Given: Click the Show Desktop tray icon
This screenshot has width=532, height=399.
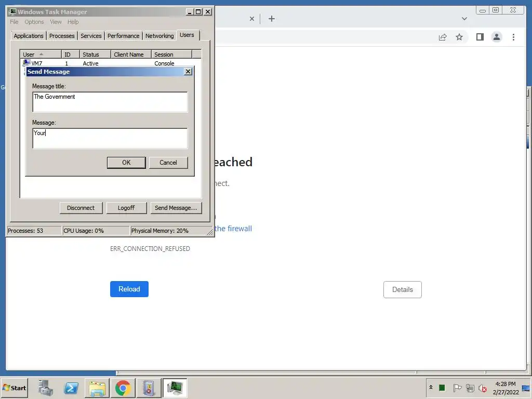Looking at the screenshot, I should pyautogui.click(x=526, y=388).
